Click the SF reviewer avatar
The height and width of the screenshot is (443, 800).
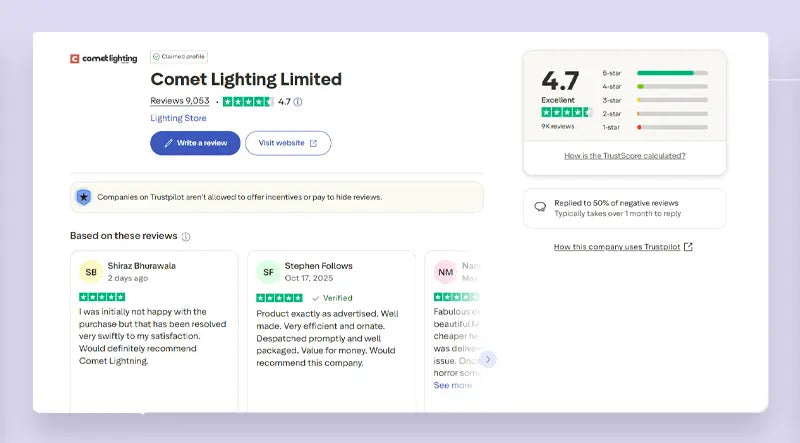[x=268, y=272]
